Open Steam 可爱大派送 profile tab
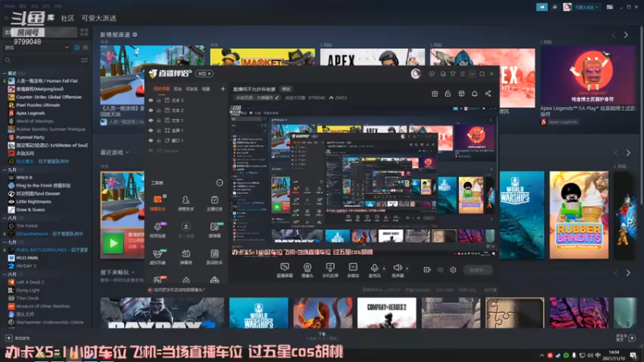The image size is (644, 362). (98, 18)
